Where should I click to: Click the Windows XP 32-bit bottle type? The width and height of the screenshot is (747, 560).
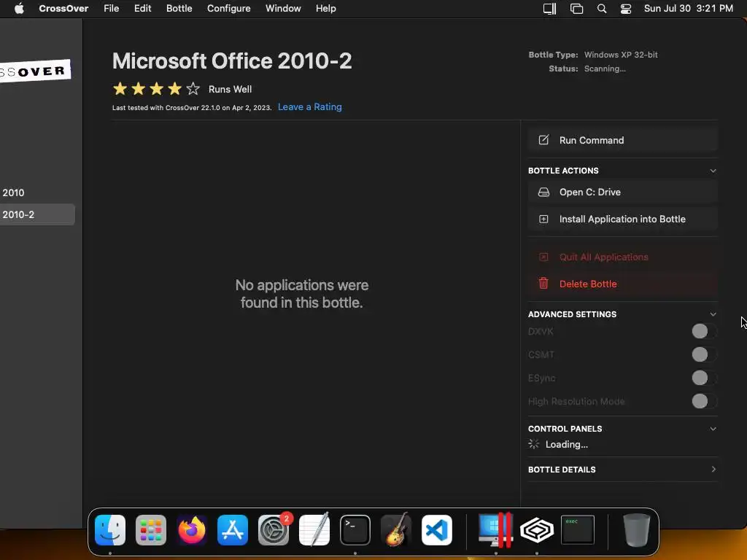click(x=621, y=55)
